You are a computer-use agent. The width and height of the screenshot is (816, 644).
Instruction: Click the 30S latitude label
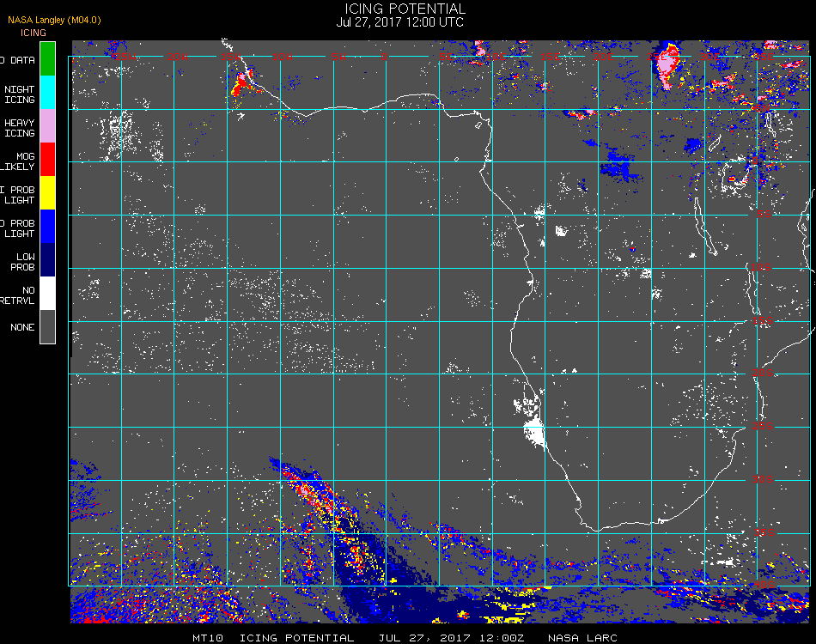pos(762,479)
